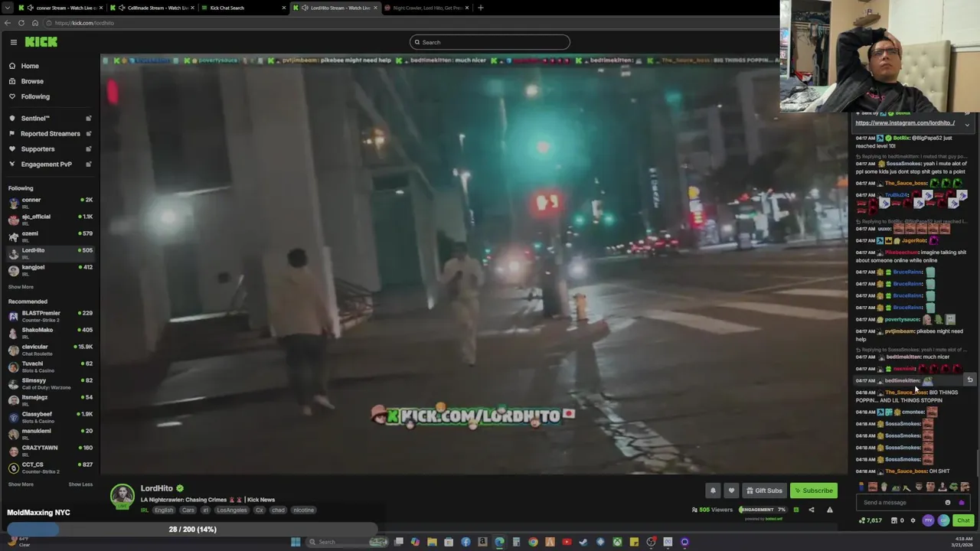Viewport: 980px width, 551px height.
Task: Click the green Chat send button
Action: click(x=963, y=520)
